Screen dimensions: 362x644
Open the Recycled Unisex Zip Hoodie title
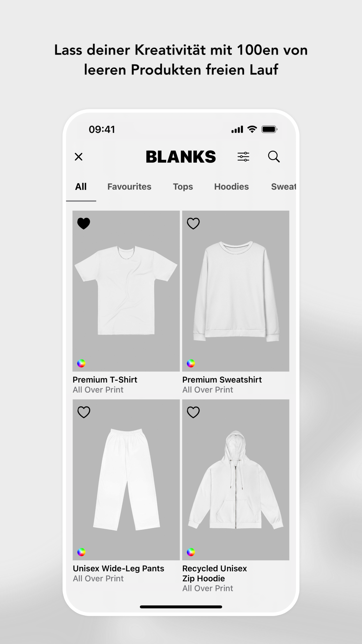pyautogui.click(x=215, y=573)
